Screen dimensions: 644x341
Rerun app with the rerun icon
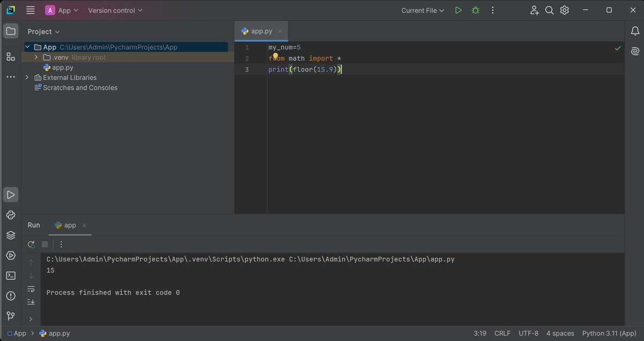click(31, 244)
